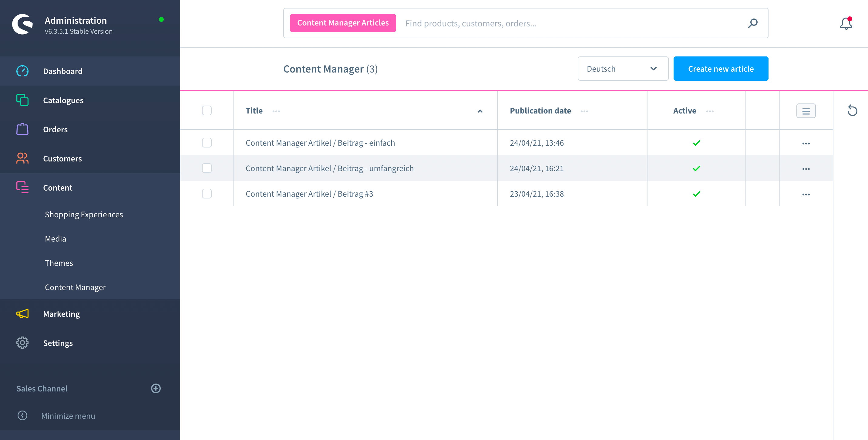Viewport: 868px width, 440px height.
Task: Open Marketing menu item
Action: [x=90, y=314]
